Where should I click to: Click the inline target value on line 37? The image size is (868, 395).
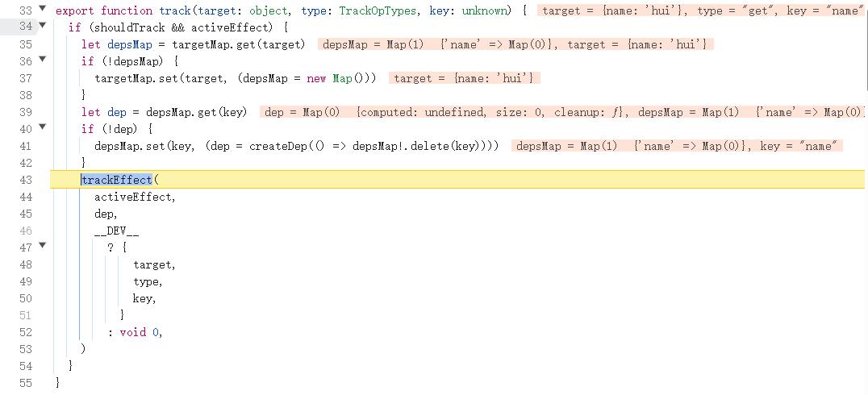(x=464, y=78)
